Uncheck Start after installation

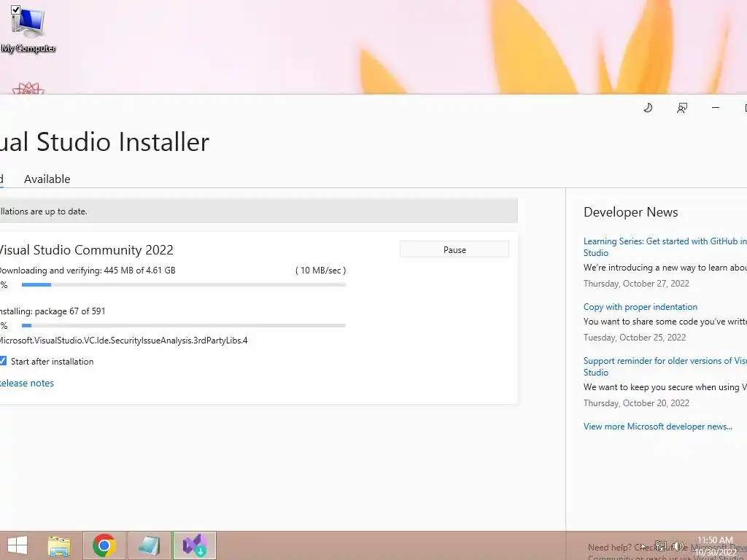coord(2,361)
